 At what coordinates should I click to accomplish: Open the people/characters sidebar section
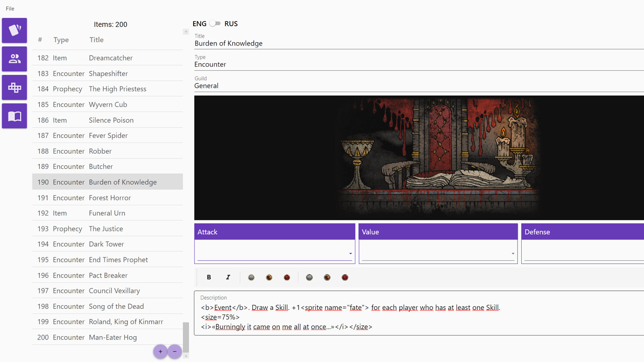[14, 59]
